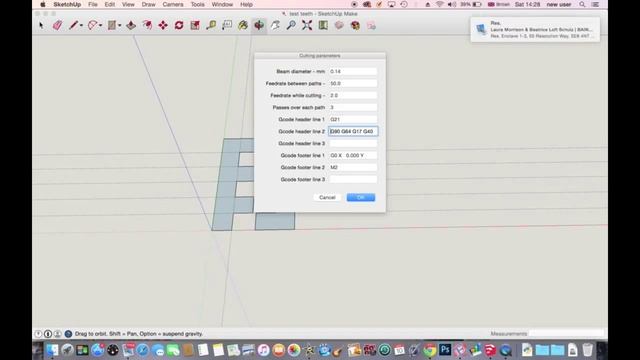
Task: Select the Offset tool
Action: (x=147, y=25)
